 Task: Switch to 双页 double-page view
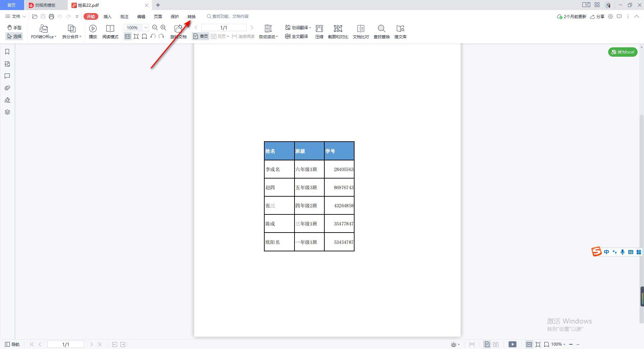click(x=220, y=36)
